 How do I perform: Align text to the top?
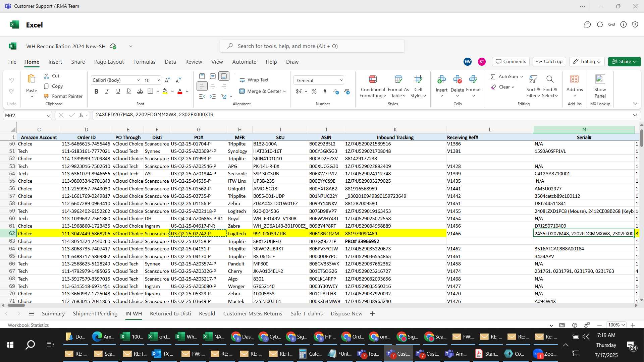click(x=202, y=76)
